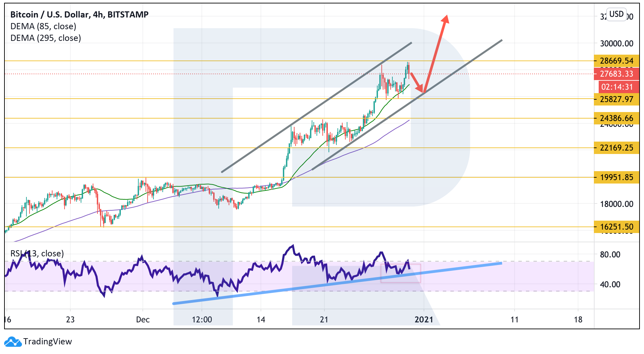Click the 22169.25 horizontal level label
The width and height of the screenshot is (644, 354).
[x=616, y=148]
